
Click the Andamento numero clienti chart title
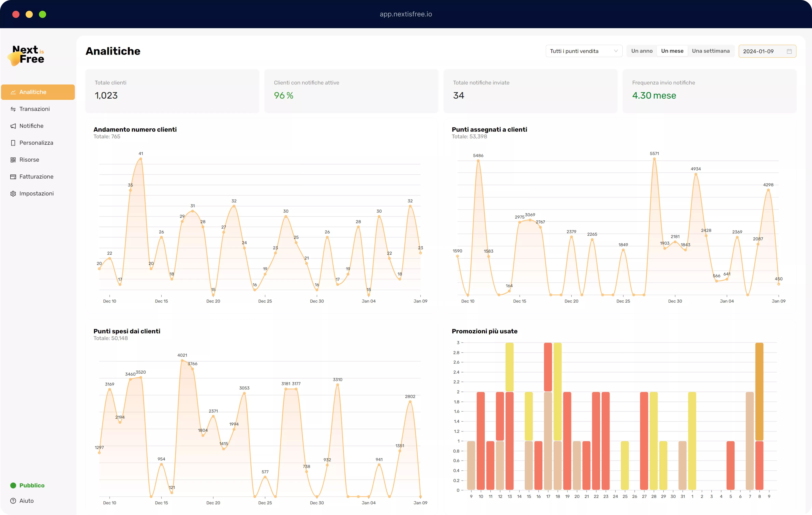(135, 129)
